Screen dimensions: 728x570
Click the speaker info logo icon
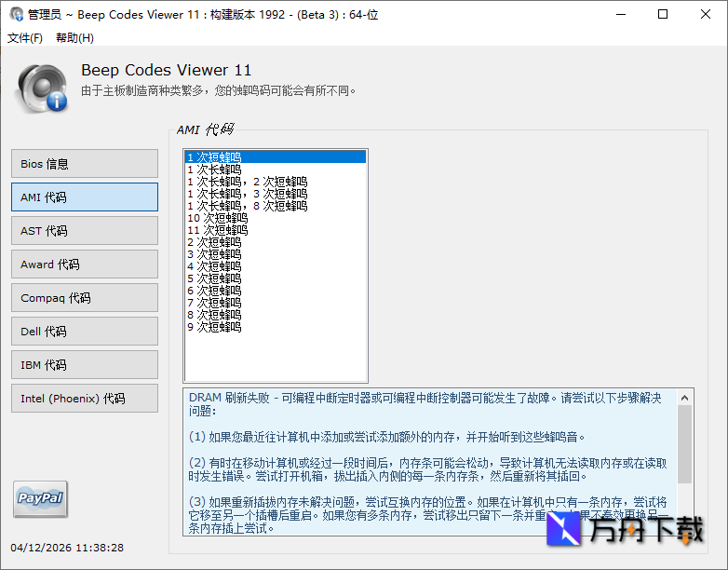(42, 88)
